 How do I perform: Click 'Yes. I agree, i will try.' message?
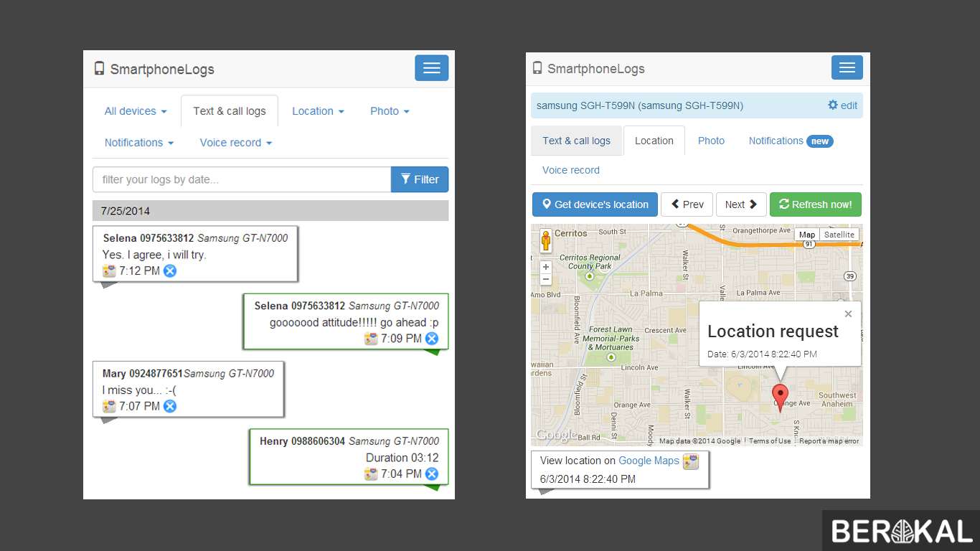click(x=154, y=255)
